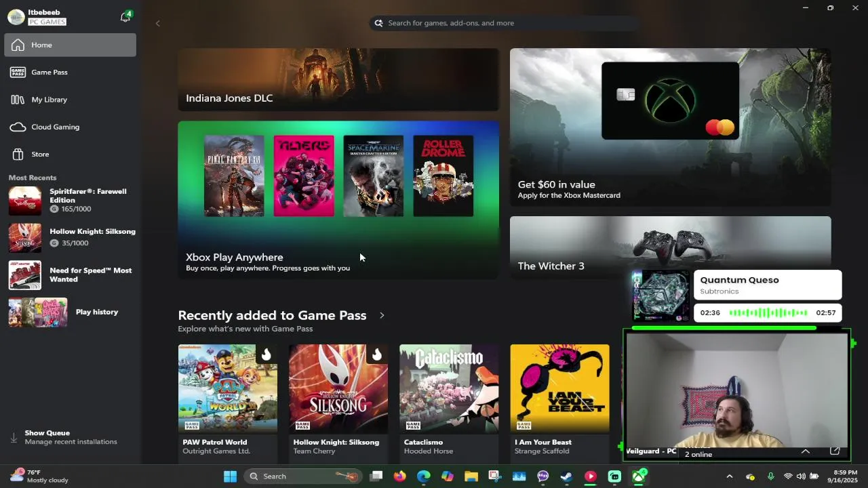
Task: Open the weather widget on the taskbar
Action: [x=39, y=476]
